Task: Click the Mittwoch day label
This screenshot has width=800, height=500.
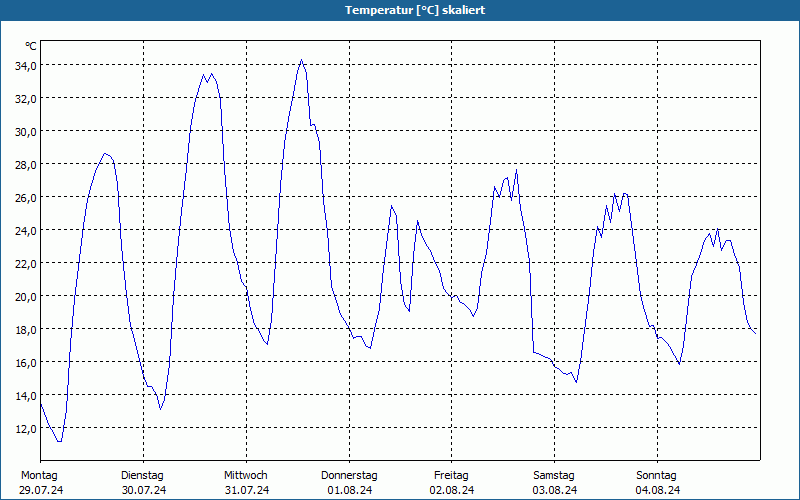Action: click(246, 476)
